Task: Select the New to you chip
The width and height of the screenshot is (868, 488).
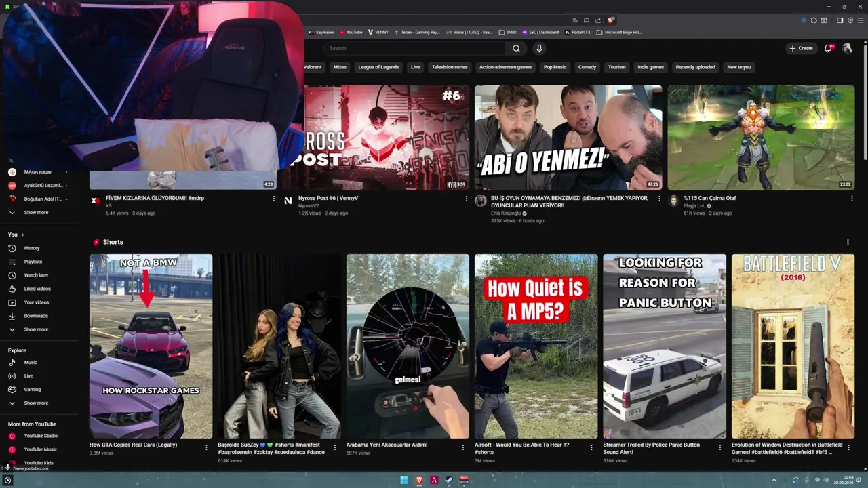Action: click(x=739, y=67)
